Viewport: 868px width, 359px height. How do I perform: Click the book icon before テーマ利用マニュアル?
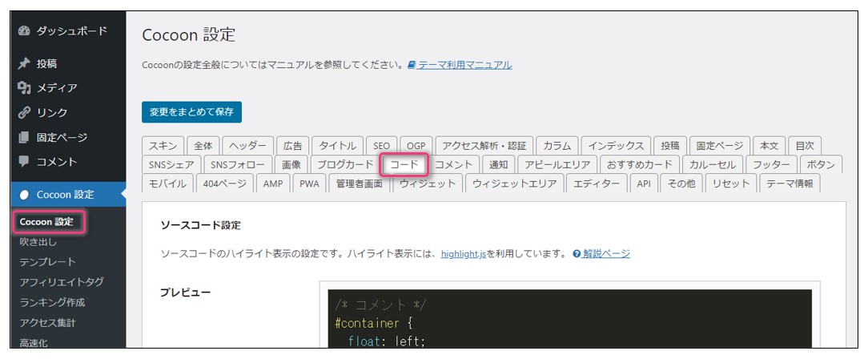412,65
